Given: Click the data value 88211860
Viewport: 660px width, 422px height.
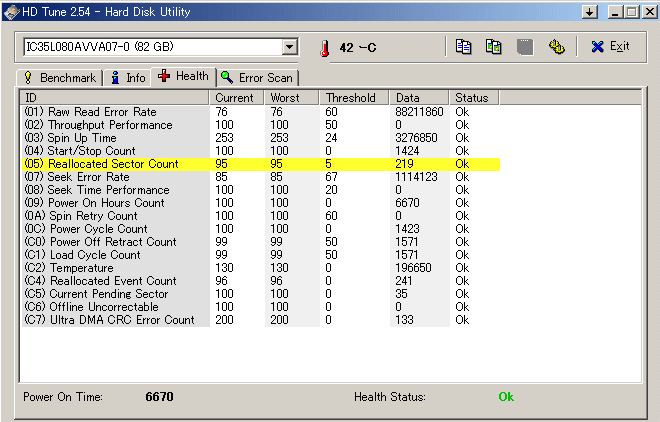Looking at the screenshot, I should click(x=419, y=112).
